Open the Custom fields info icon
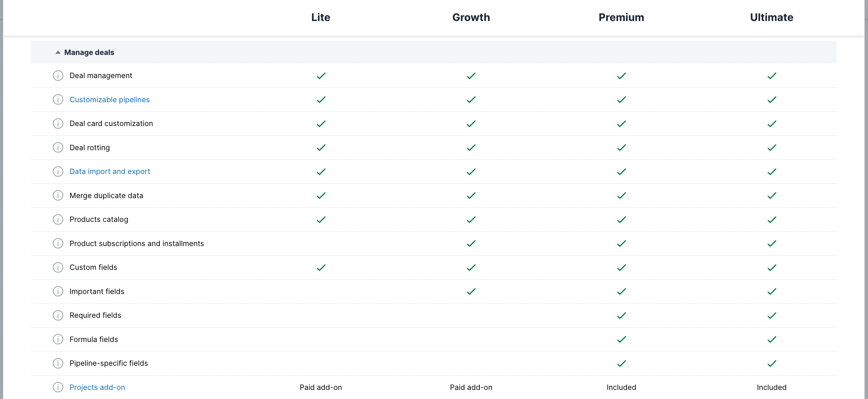 click(x=58, y=267)
